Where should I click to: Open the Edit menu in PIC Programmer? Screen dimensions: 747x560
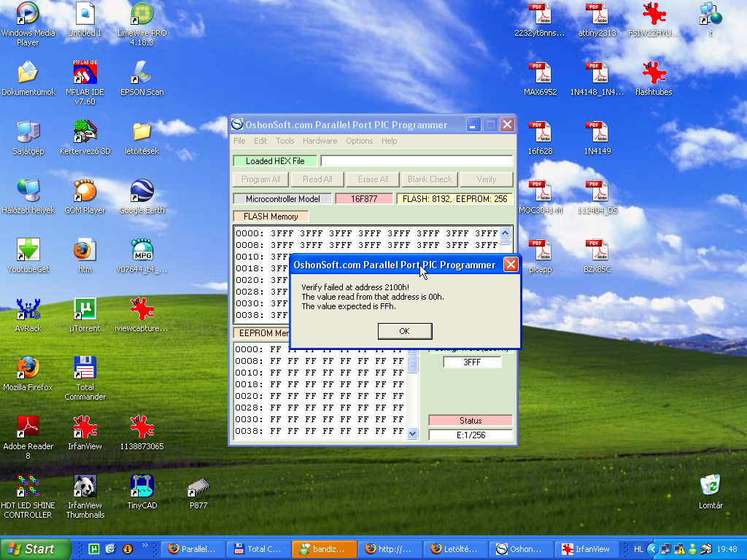260,141
